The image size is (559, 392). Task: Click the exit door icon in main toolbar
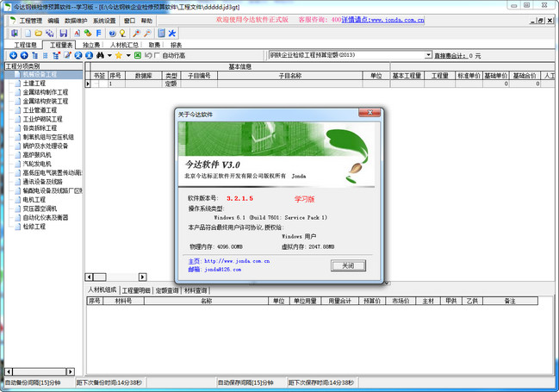15,34
